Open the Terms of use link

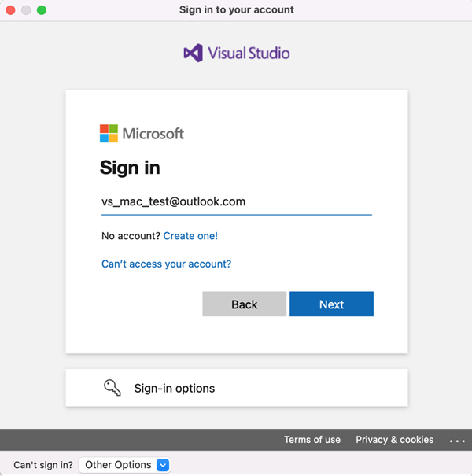312,440
